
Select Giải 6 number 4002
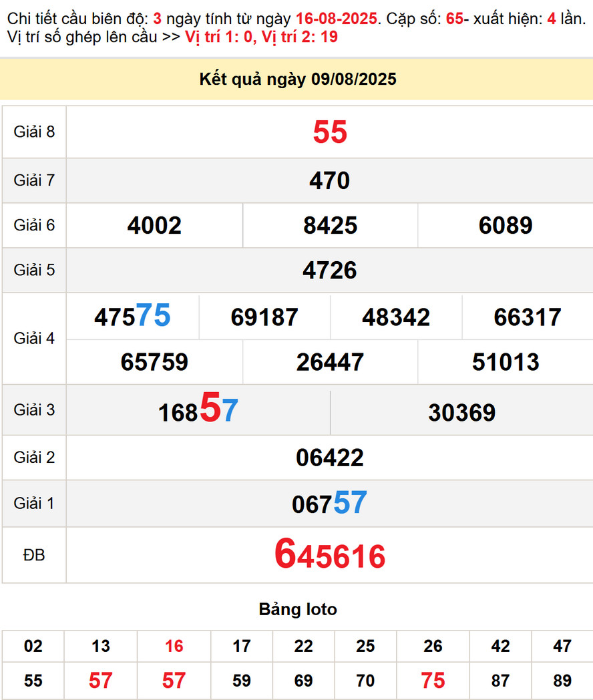[154, 226]
